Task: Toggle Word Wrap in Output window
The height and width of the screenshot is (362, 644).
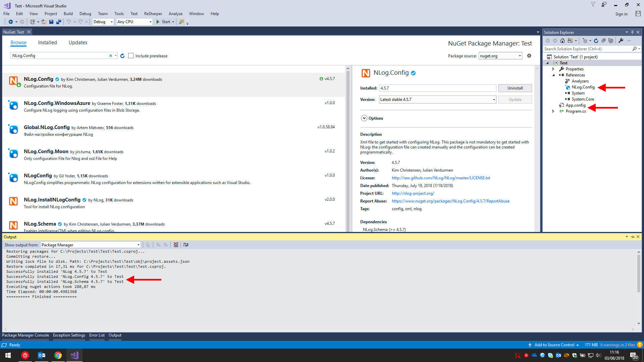Action: pos(186,245)
